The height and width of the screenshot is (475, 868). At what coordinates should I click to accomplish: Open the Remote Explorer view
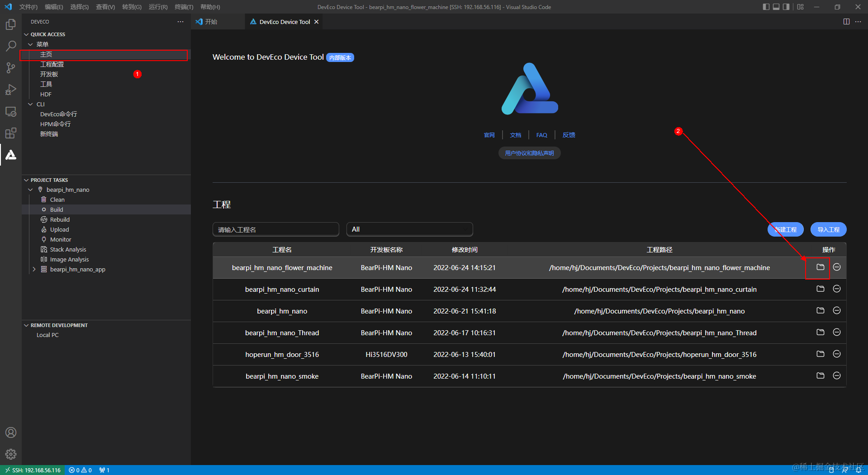[x=11, y=111]
